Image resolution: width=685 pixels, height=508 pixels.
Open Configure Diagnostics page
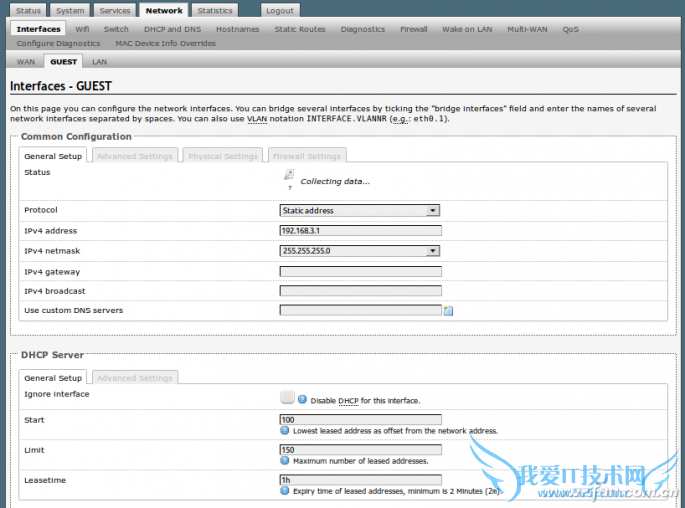coord(59,43)
